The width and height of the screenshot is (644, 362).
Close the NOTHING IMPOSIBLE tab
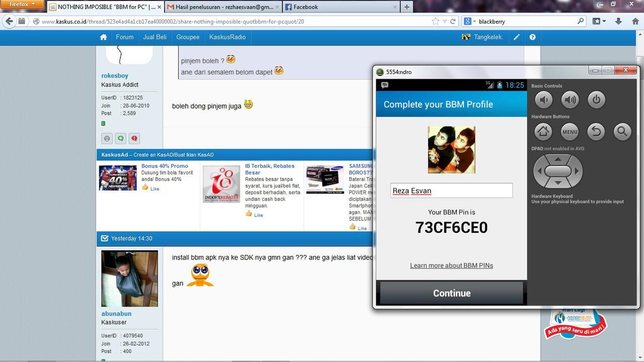pyautogui.click(x=159, y=7)
